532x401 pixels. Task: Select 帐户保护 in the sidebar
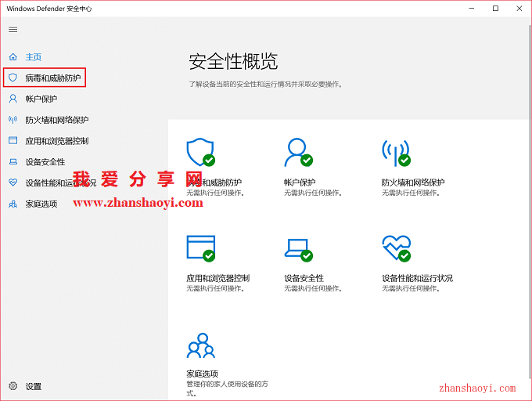[41, 99]
